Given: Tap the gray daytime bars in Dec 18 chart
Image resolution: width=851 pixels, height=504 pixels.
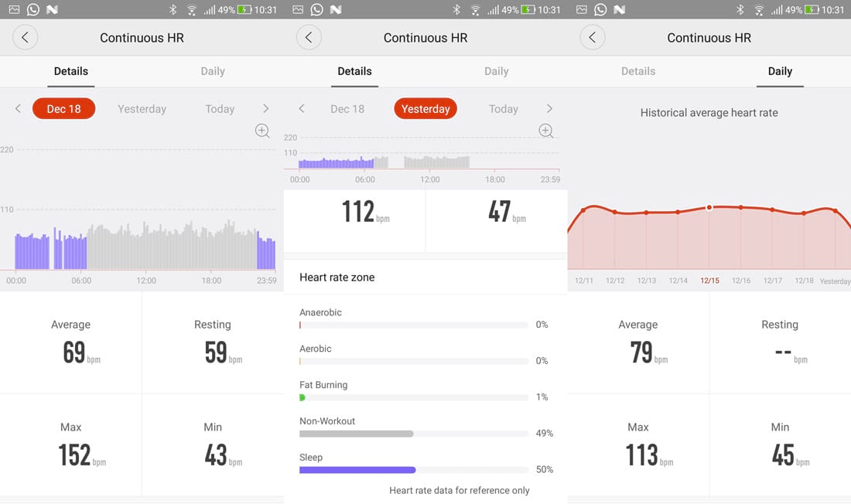Looking at the screenshot, I should tap(172, 245).
